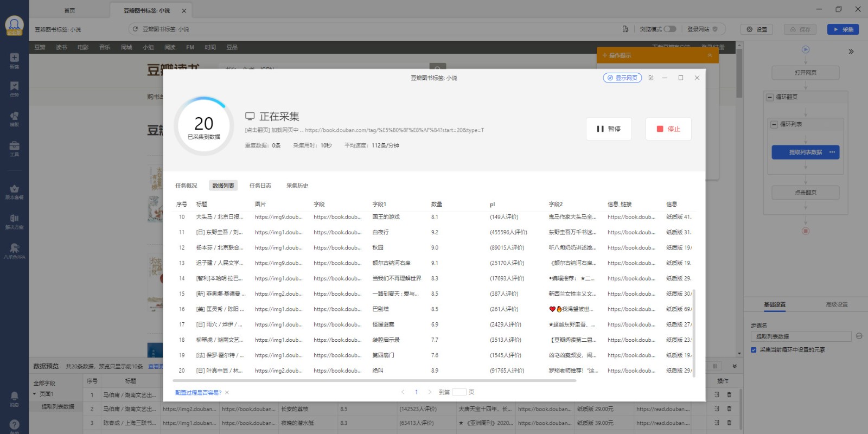Screen dimensions: 868x434
Task: Click the blue 采集 button
Action: click(843, 29)
